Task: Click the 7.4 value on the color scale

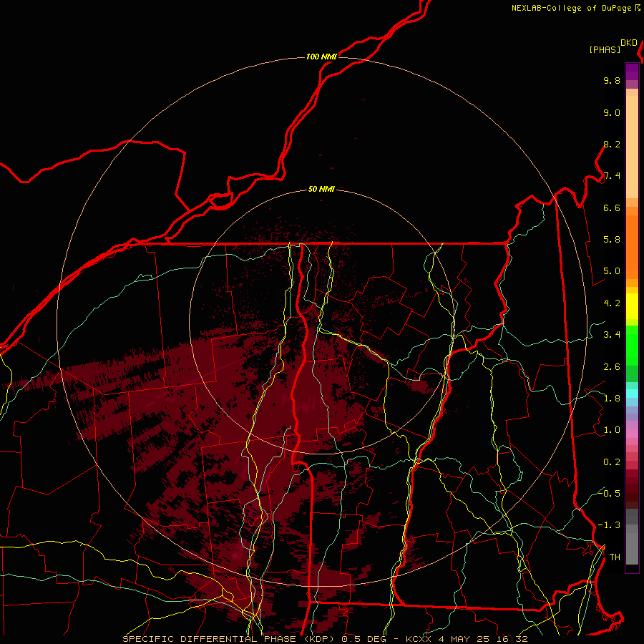Action: click(x=612, y=176)
